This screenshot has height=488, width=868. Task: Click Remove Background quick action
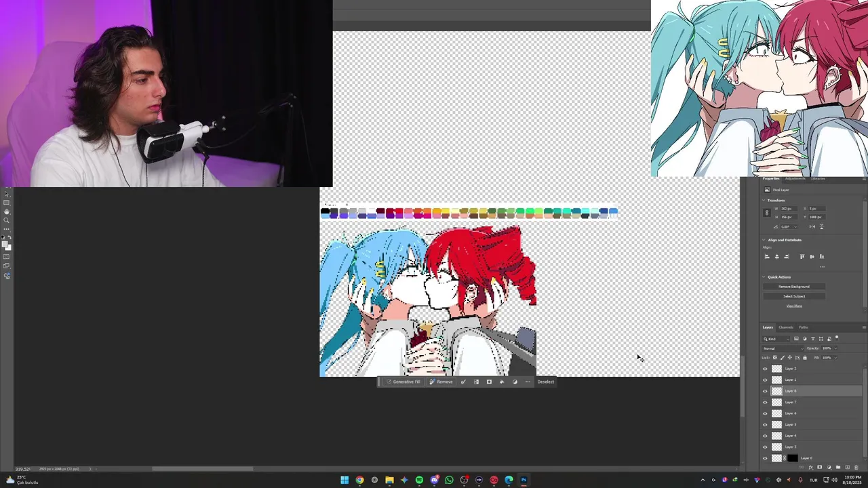(x=794, y=287)
